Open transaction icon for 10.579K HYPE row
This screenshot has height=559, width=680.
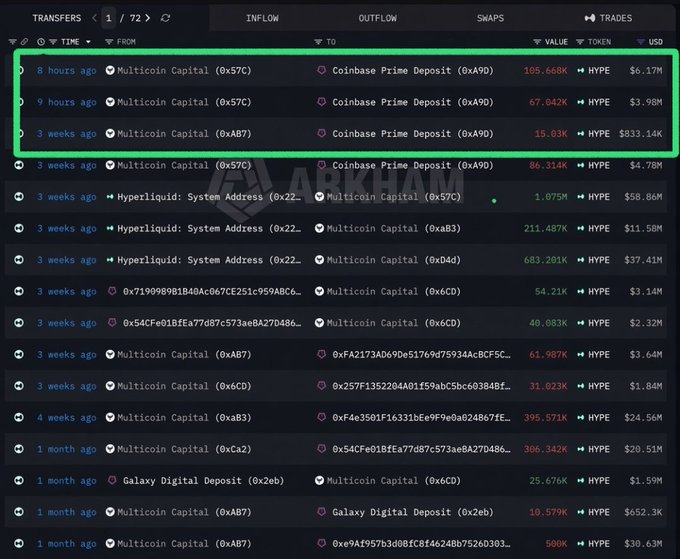(19, 512)
